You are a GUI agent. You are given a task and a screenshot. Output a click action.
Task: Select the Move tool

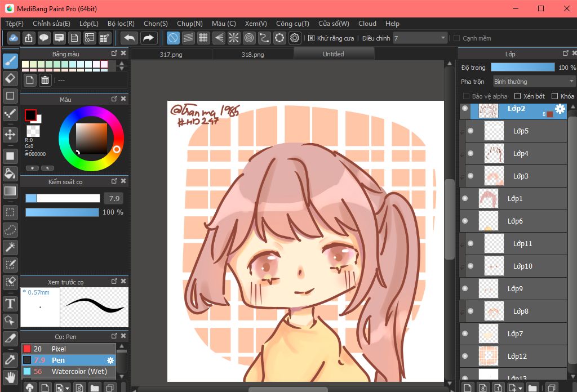point(10,134)
